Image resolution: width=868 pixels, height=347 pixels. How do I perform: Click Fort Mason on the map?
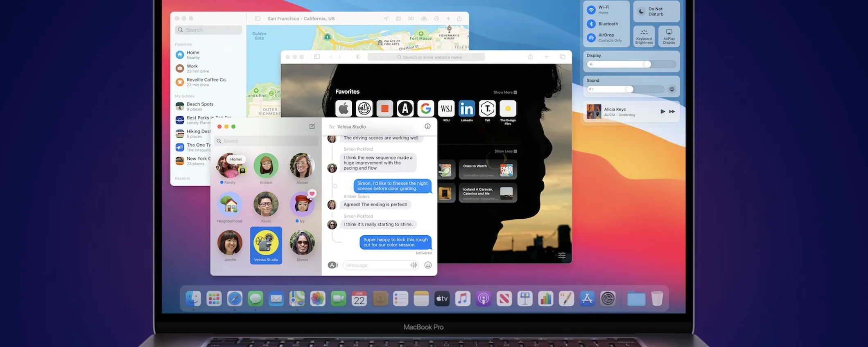pos(421,36)
